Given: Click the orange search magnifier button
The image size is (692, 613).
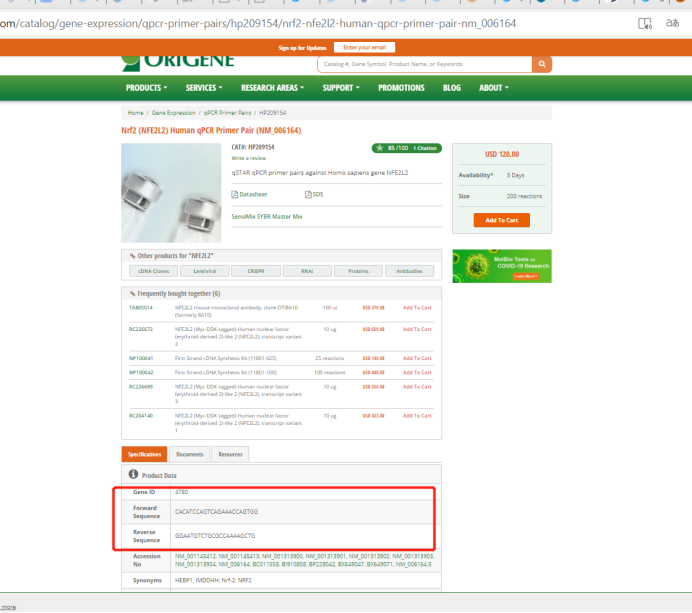Looking at the screenshot, I should coord(542,64).
